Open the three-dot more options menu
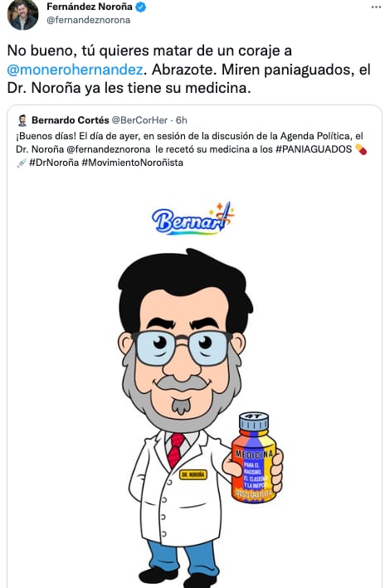The width and height of the screenshot is (390, 588). pyautogui.click(x=376, y=7)
